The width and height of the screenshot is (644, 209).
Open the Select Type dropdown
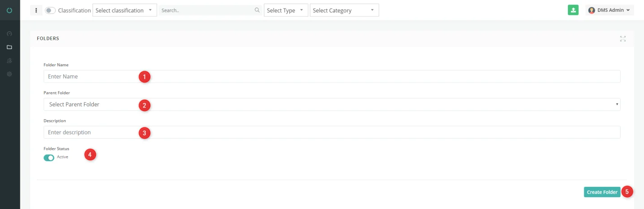pyautogui.click(x=286, y=10)
